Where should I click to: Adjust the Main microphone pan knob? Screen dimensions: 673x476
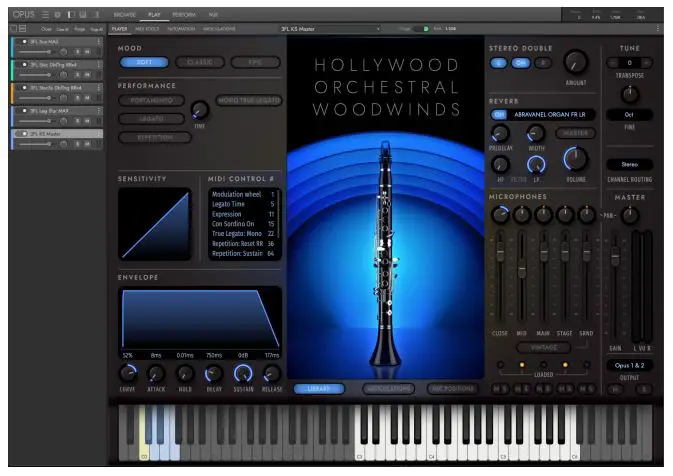(543, 215)
